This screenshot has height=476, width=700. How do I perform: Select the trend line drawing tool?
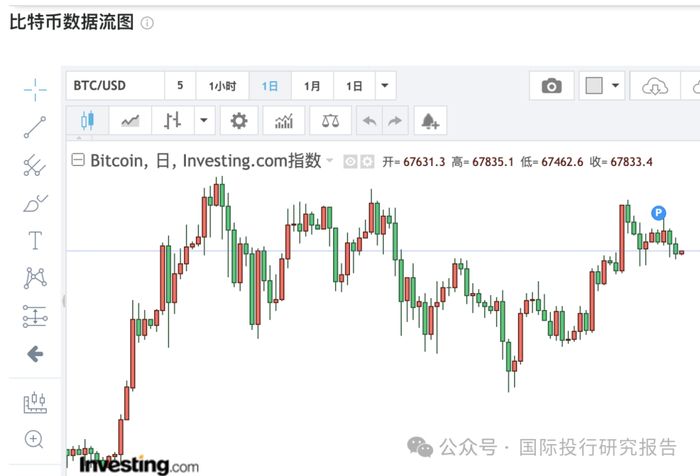tap(35, 126)
